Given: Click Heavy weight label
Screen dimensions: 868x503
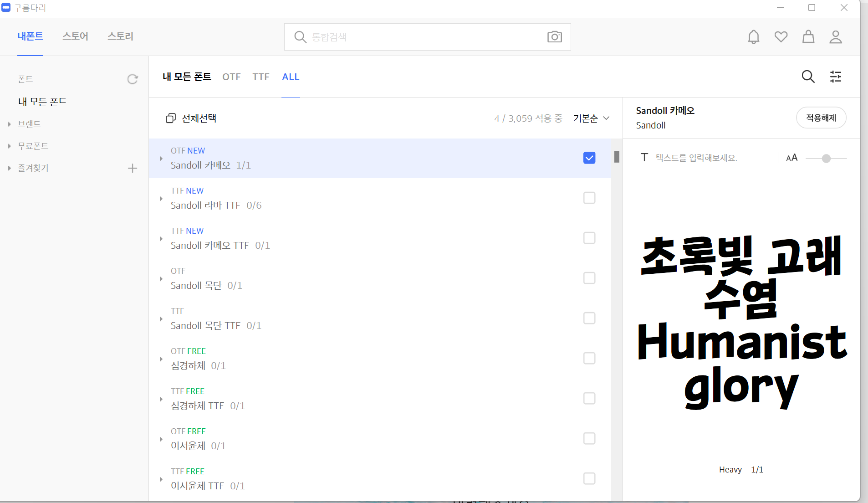Looking at the screenshot, I should (x=730, y=470).
